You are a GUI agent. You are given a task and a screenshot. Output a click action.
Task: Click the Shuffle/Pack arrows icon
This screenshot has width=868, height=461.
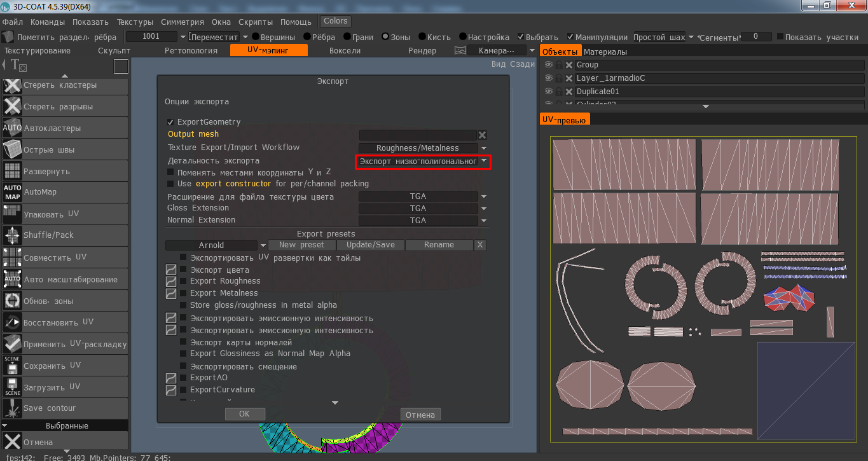[x=12, y=236]
